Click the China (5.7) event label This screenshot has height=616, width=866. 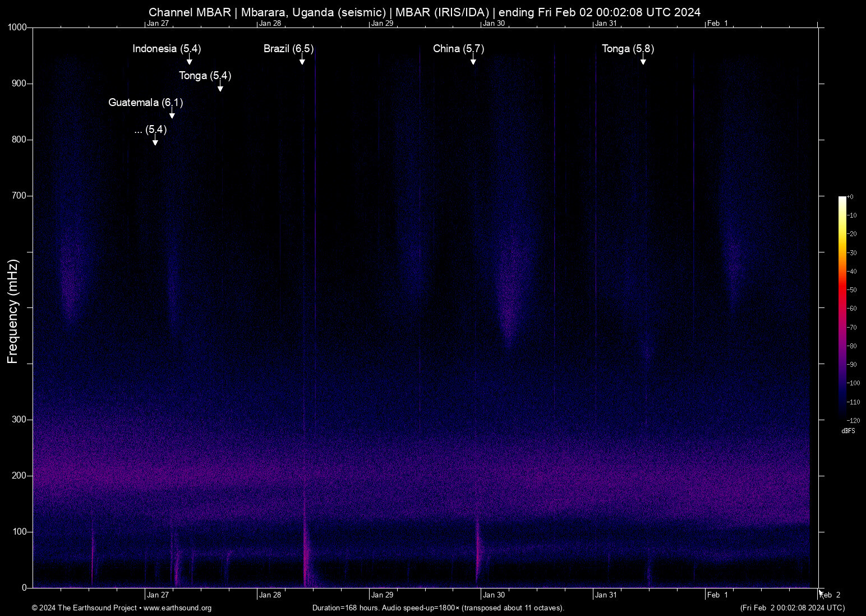click(458, 48)
